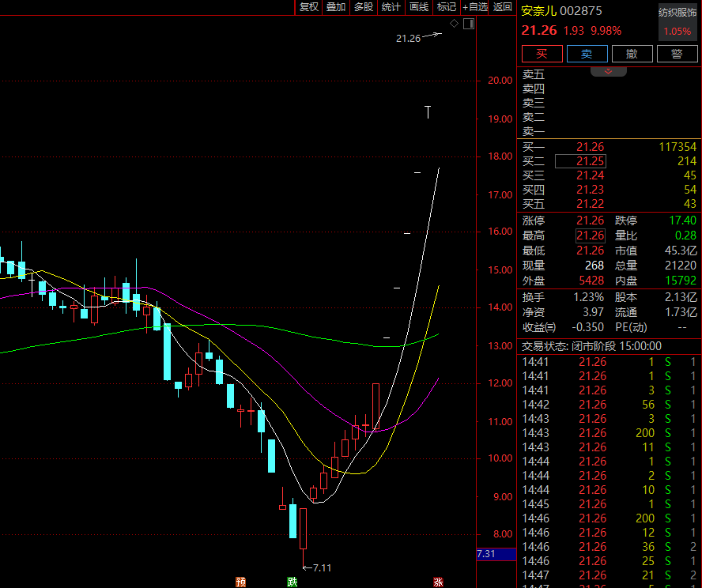Click the diamond icon above the chart

tap(455, 24)
